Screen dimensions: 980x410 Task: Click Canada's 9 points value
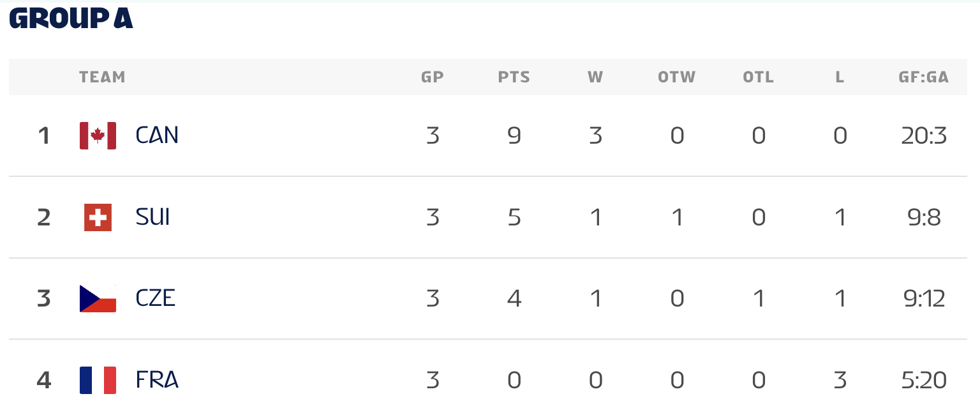coord(514,135)
